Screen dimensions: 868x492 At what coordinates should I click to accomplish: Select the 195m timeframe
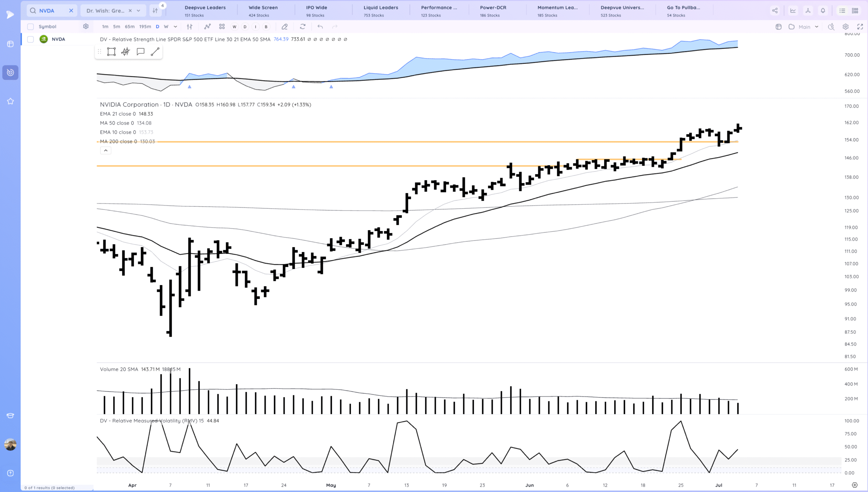[x=145, y=27]
